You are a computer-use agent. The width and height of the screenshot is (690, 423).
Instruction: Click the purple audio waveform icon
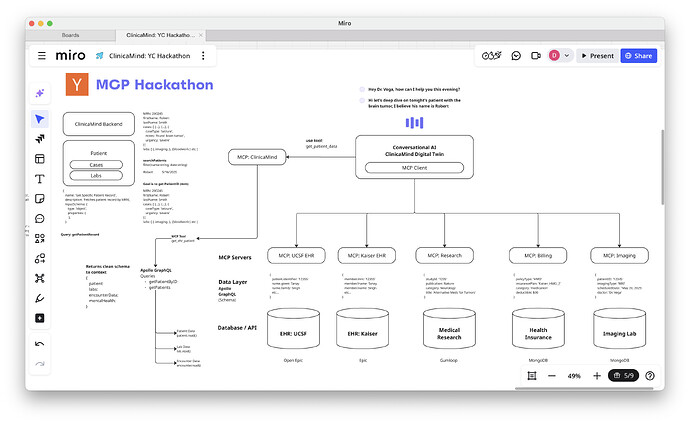[414, 122]
